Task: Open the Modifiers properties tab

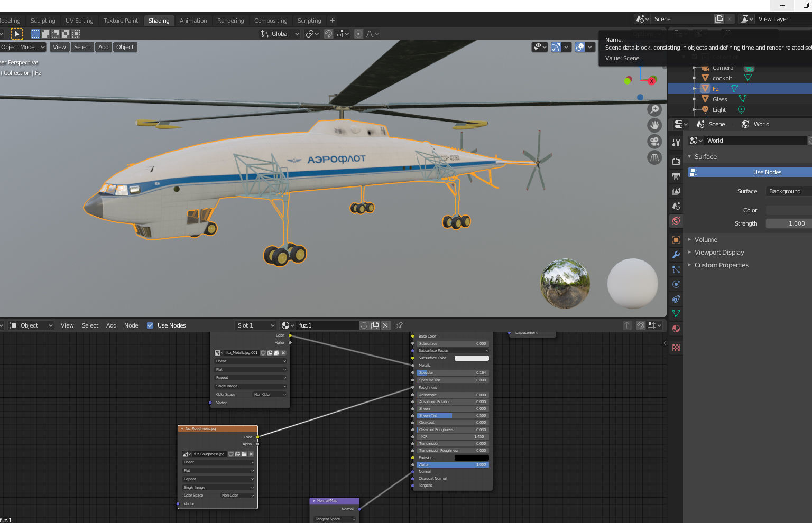Action: (x=676, y=255)
